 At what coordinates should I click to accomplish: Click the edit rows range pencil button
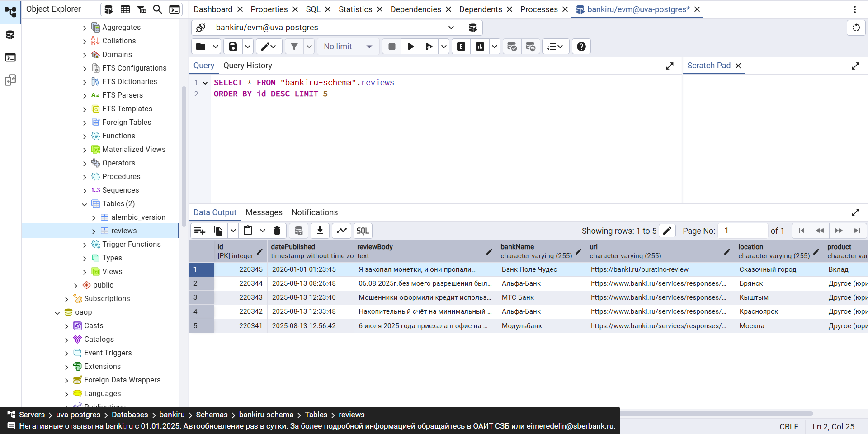(x=667, y=231)
